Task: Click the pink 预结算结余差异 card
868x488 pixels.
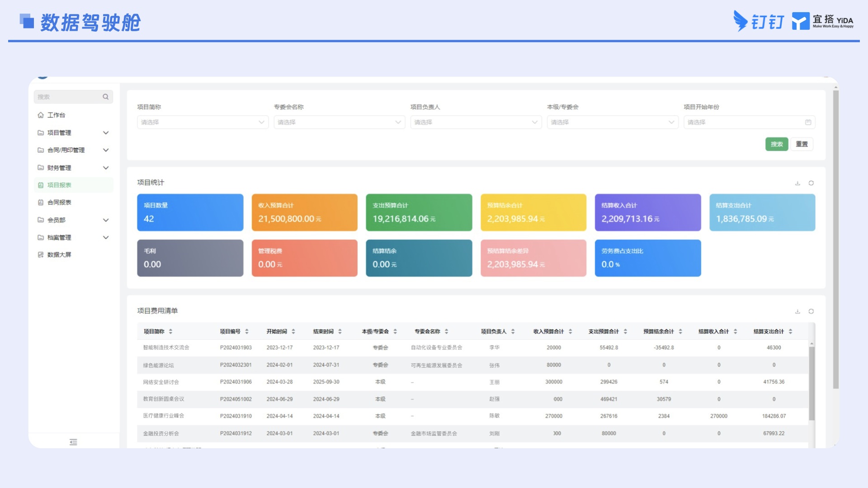Action: [x=533, y=258]
